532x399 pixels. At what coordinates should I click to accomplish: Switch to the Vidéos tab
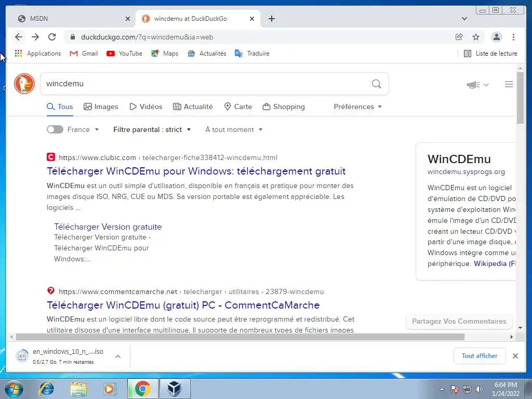click(146, 107)
